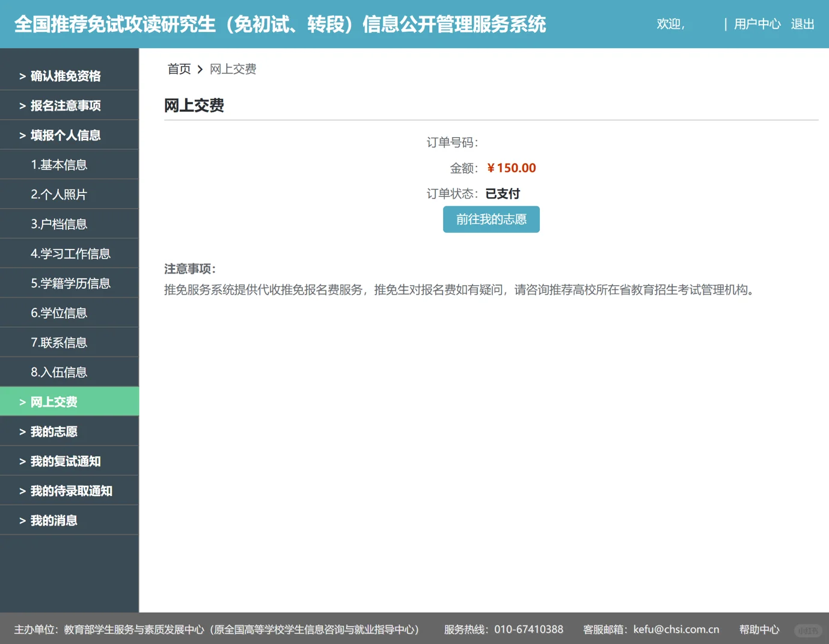查看4.学习工作信息
The image size is (829, 644).
70,253
